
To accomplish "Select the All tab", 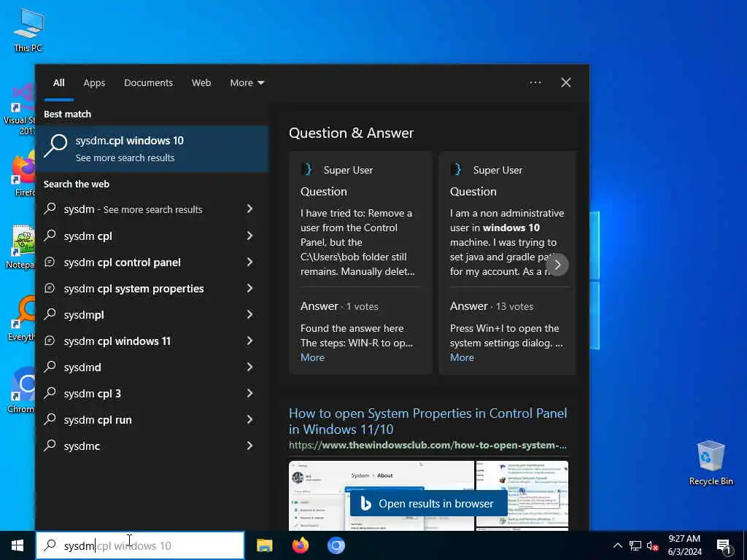I will pyautogui.click(x=58, y=83).
